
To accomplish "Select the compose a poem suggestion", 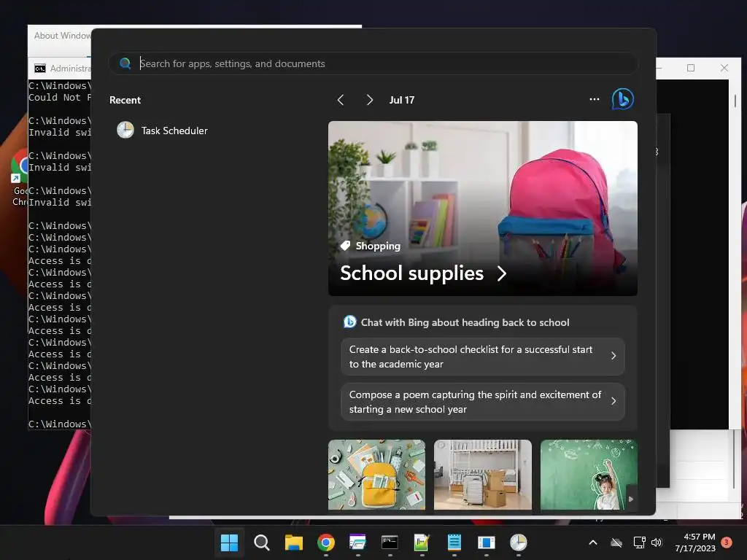I will pos(483,402).
